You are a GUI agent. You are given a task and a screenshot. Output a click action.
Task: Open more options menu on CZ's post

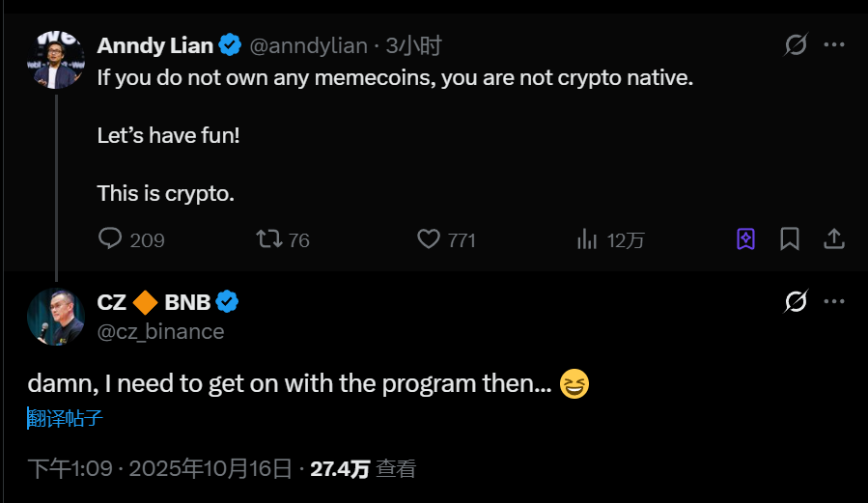(834, 302)
